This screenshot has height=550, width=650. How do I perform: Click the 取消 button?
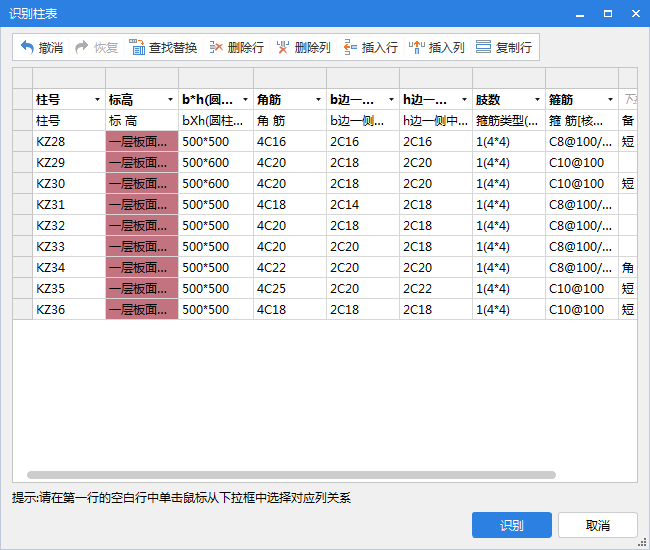click(597, 525)
